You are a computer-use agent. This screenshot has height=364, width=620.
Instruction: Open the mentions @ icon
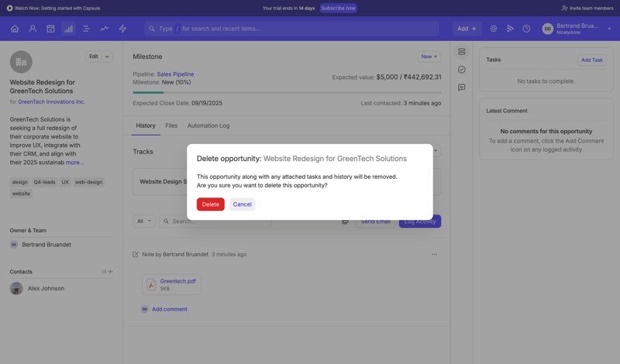[x=494, y=29]
